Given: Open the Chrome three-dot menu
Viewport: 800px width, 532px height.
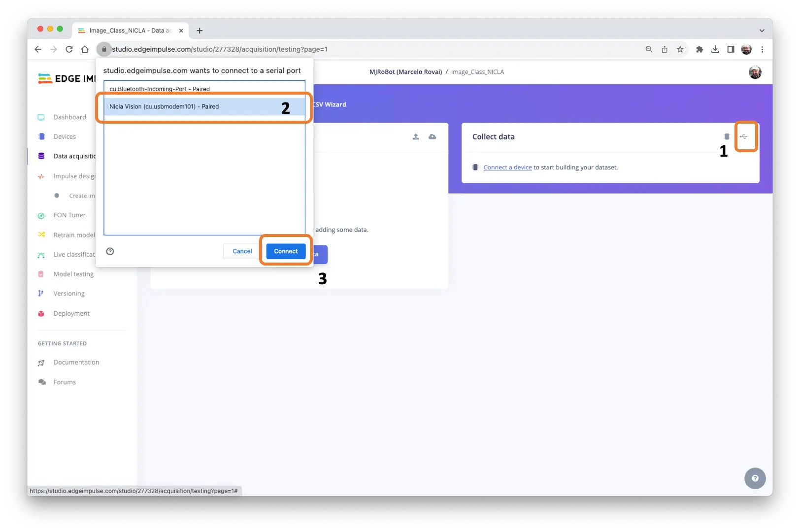Looking at the screenshot, I should (762, 49).
